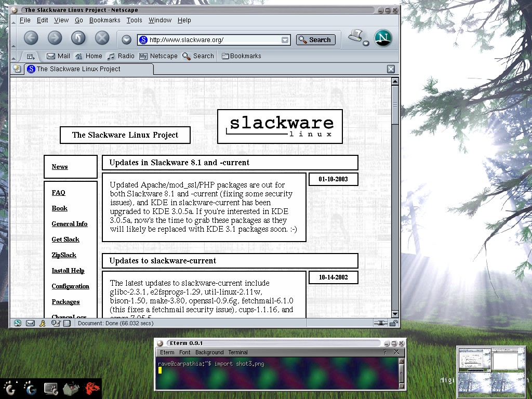The height and width of the screenshot is (399, 532).
Task: Toggle the online/offline connection icon
Action: [x=380, y=323]
